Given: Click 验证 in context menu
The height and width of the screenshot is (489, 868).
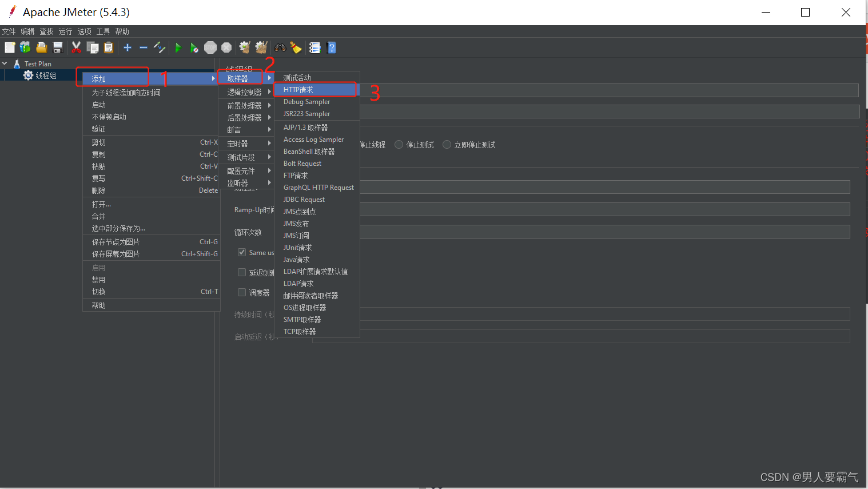Looking at the screenshot, I should pos(151,129).
